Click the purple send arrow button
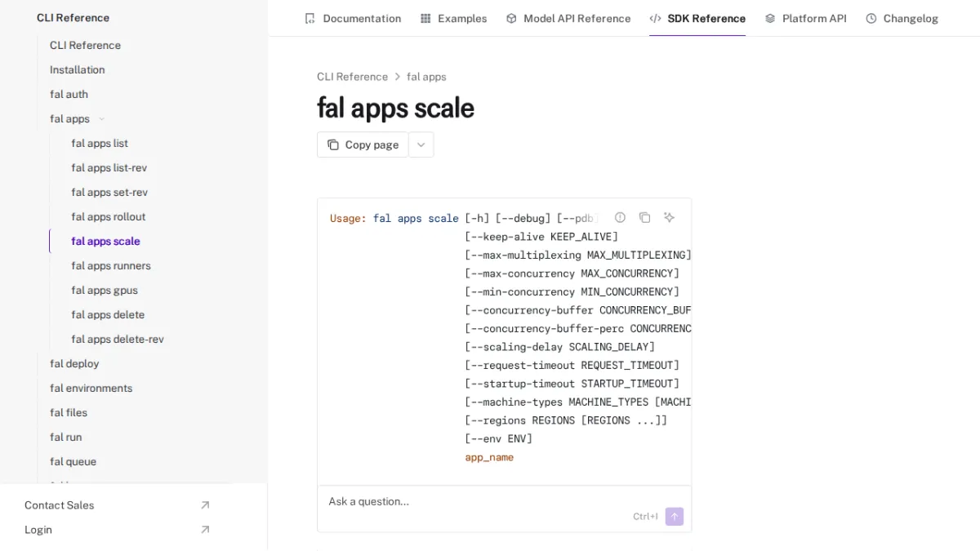Screen dimensions: 980x551 tap(675, 517)
